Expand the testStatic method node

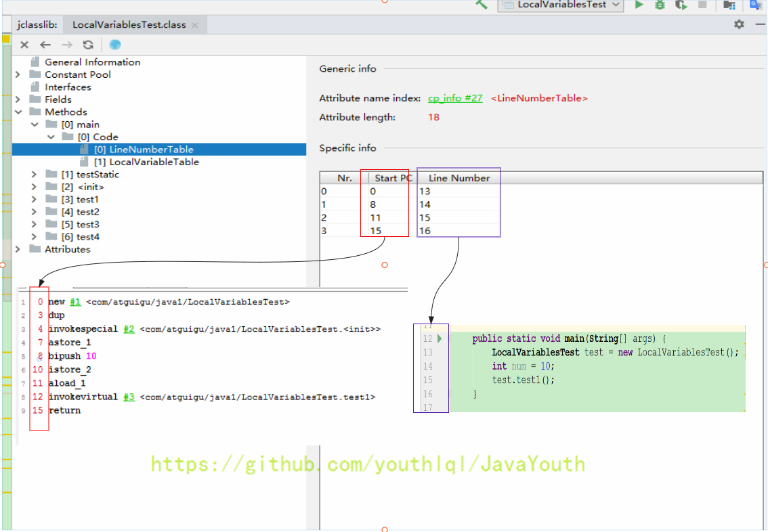click(33, 174)
